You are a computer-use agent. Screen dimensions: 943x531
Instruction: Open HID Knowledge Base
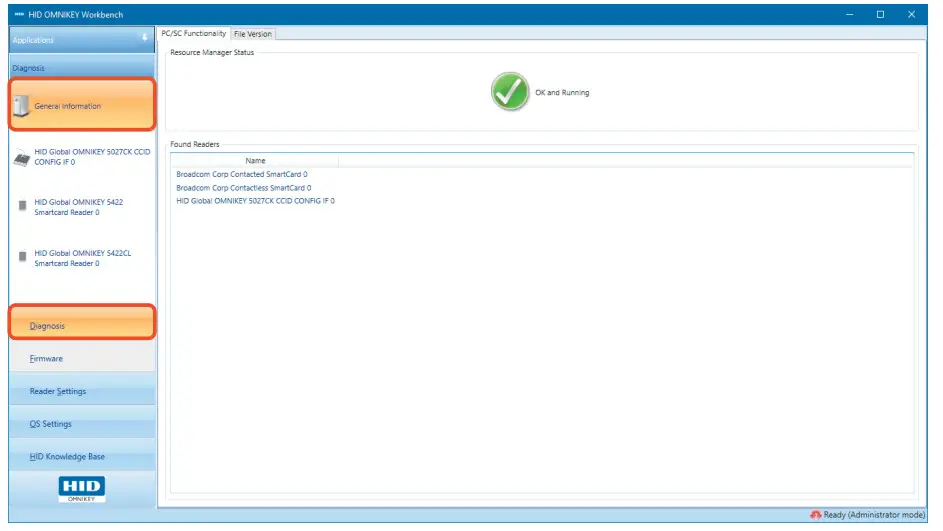pos(82,456)
